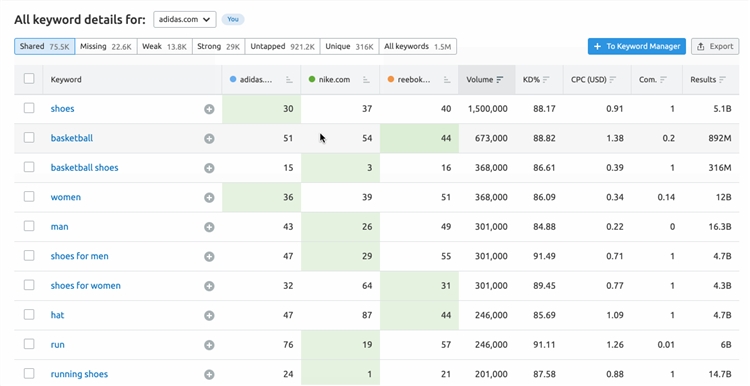Click results value 16.3B
This screenshot has width=750, height=386.
(x=719, y=227)
